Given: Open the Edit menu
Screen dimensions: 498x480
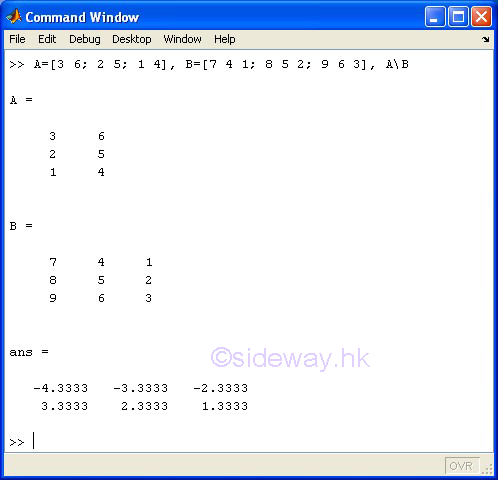Looking at the screenshot, I should pyautogui.click(x=47, y=39).
